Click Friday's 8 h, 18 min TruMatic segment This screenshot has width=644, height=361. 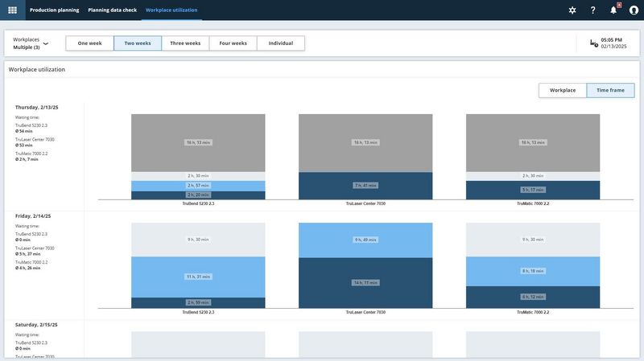point(533,271)
